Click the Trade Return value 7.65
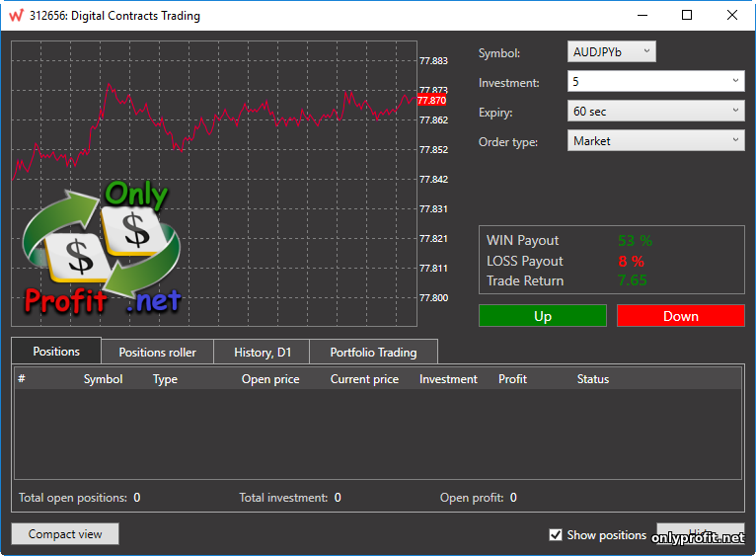Screen dimensions: 756x556 [632, 279]
